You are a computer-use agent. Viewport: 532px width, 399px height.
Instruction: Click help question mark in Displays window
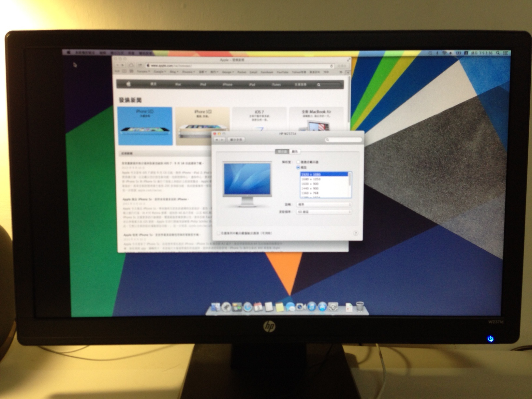coord(356,233)
